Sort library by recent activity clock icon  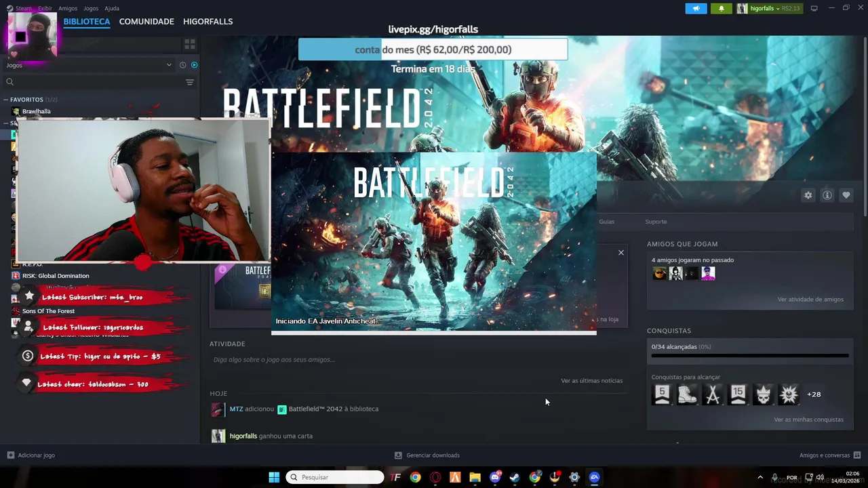[182, 65]
